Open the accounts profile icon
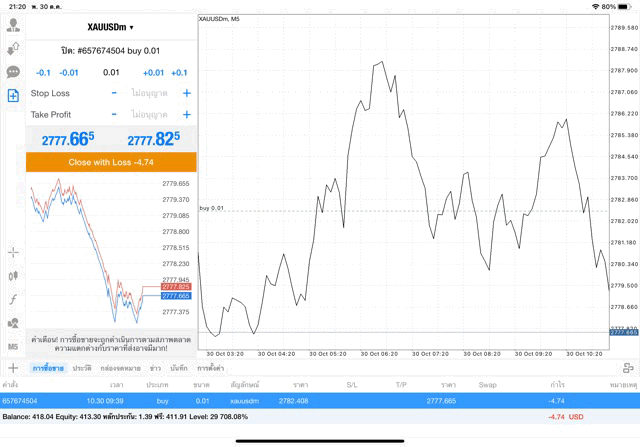Image resolution: width=640 pixels, height=447 pixels. click(x=13, y=26)
